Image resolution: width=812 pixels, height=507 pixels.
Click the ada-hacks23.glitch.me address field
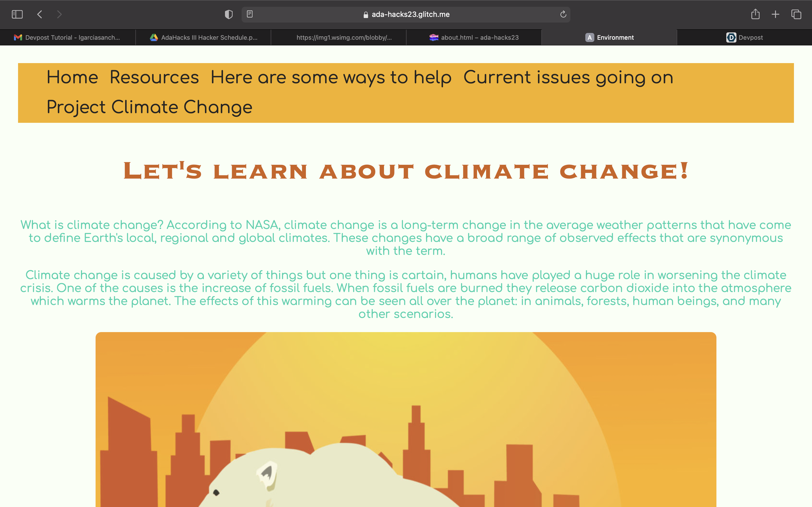[406, 14]
